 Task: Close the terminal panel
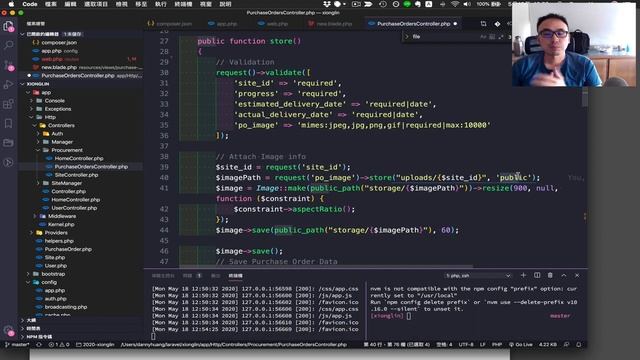[x=577, y=276]
